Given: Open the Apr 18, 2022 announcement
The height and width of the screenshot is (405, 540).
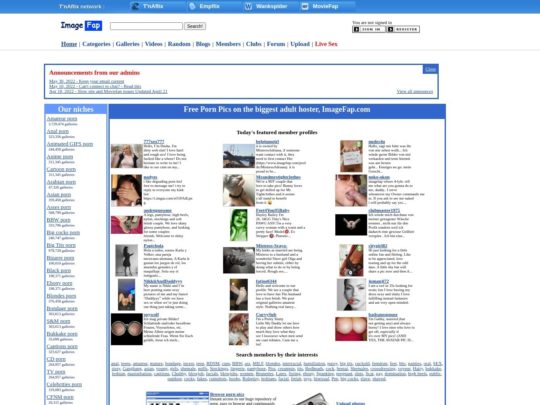Looking at the screenshot, I should [x=108, y=91].
